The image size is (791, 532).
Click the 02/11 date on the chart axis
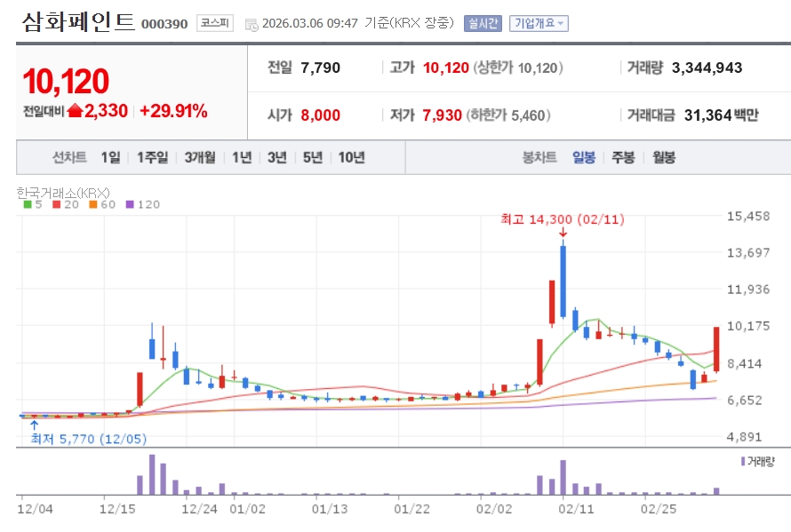point(576,509)
